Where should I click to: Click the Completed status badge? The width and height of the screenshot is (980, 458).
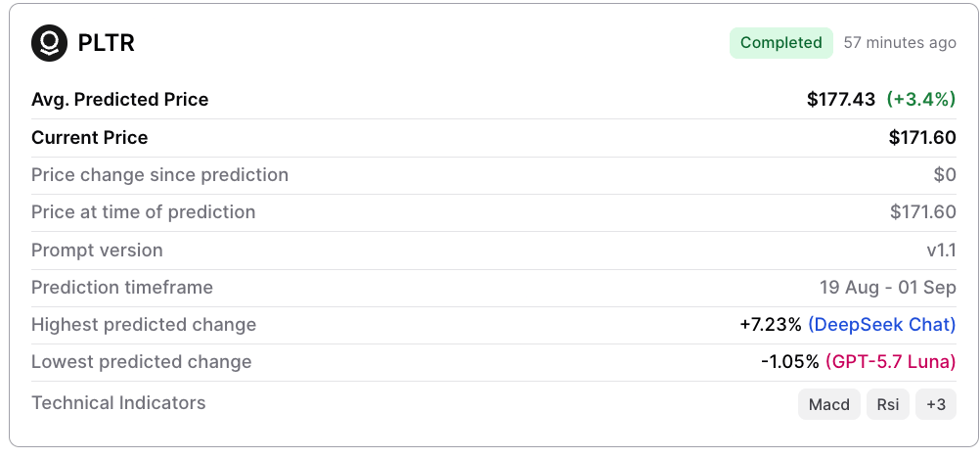pyautogui.click(x=781, y=43)
